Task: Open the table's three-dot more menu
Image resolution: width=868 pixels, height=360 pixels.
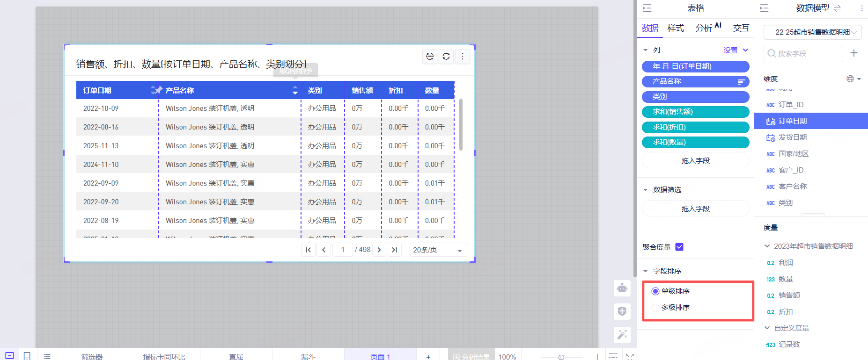Action: pos(463,56)
